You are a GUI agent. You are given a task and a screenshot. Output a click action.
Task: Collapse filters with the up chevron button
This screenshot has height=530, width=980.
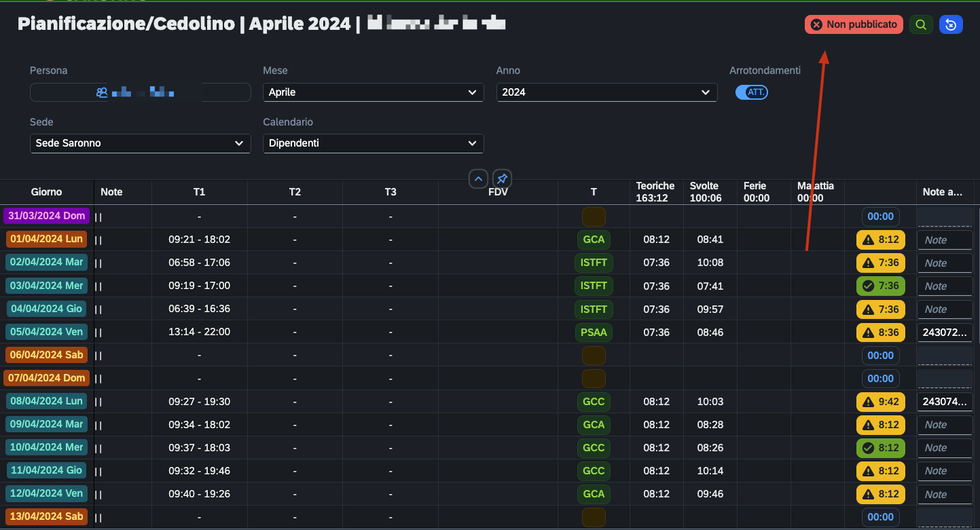tap(478, 179)
